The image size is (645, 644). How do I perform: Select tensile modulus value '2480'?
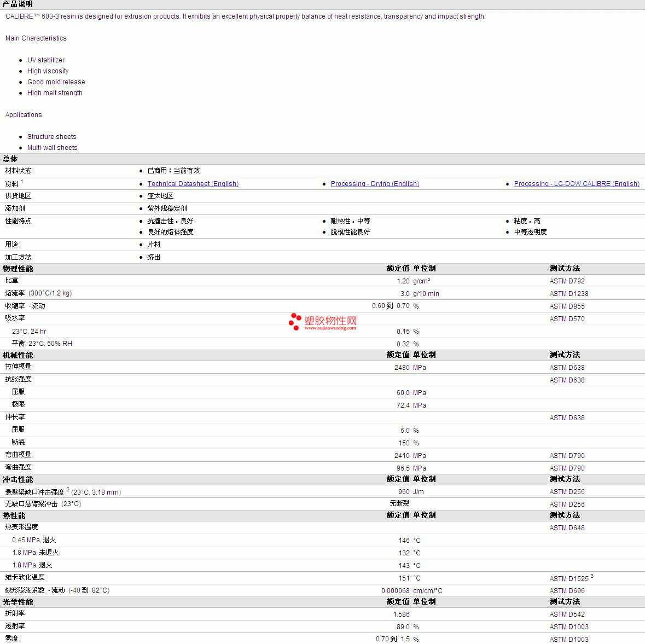coord(402,368)
